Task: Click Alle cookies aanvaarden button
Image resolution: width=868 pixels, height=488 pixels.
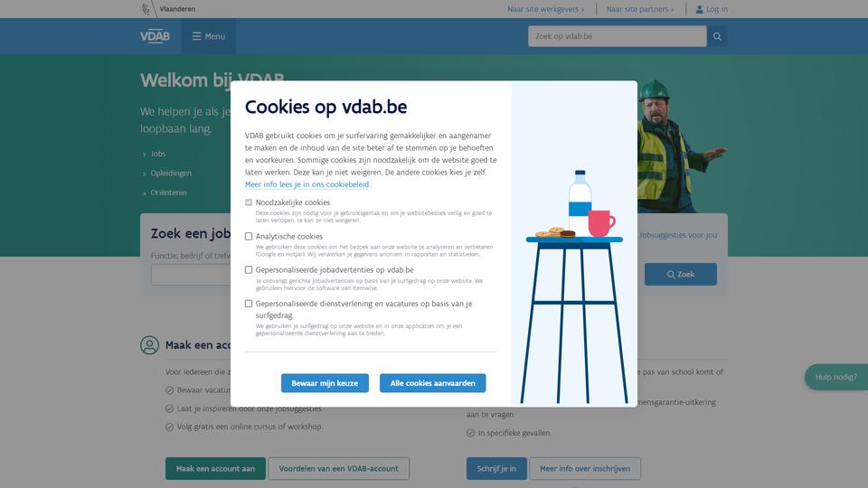Action: pyautogui.click(x=433, y=383)
